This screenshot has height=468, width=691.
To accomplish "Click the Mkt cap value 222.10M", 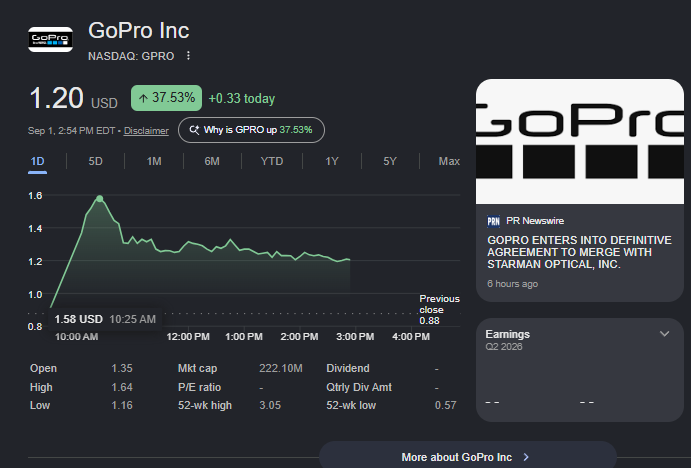I will [x=281, y=368].
